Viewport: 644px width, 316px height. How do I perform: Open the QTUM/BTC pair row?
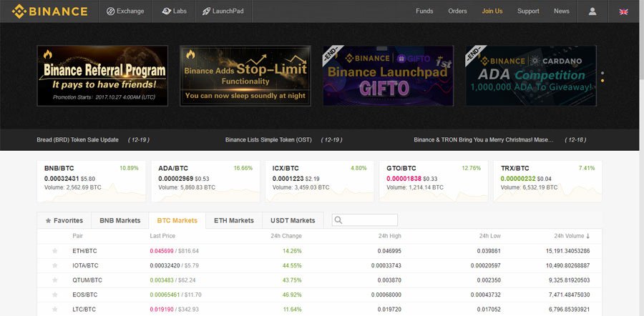[320, 280]
